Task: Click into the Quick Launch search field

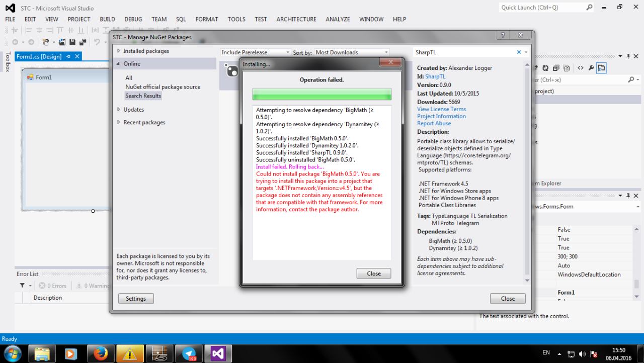Action: click(x=541, y=8)
